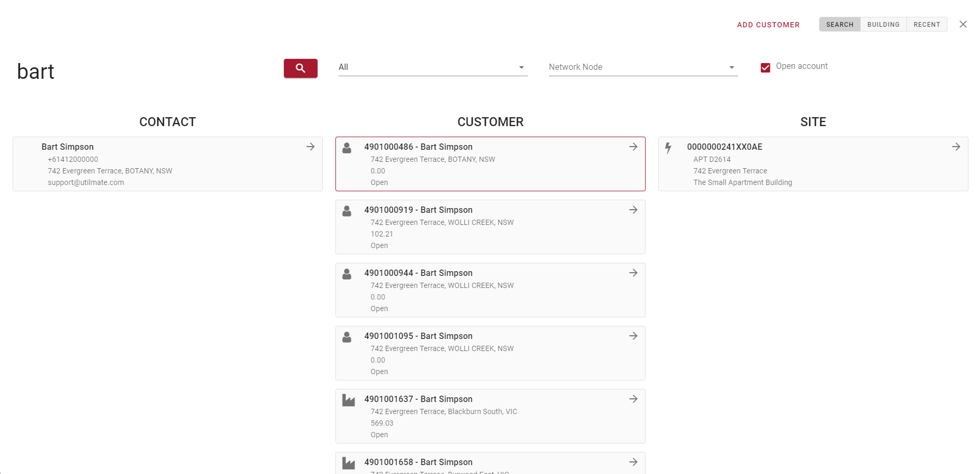Screen dimensions: 980x474
Task: Click 'Open account' checkbox label
Action: pos(802,66)
